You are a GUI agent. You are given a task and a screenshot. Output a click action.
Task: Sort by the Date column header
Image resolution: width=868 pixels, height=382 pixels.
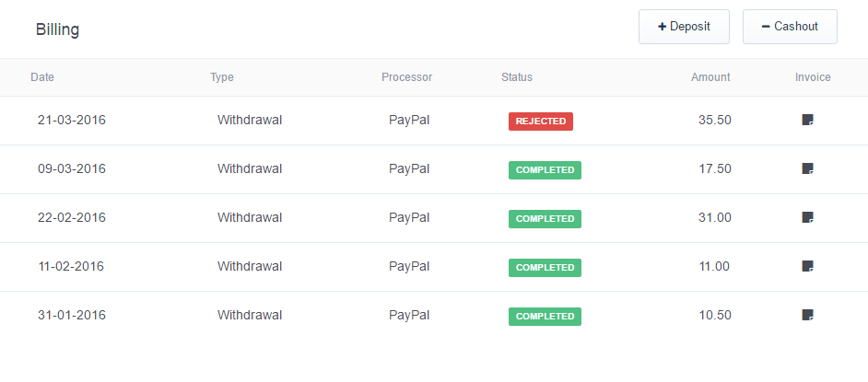point(42,77)
